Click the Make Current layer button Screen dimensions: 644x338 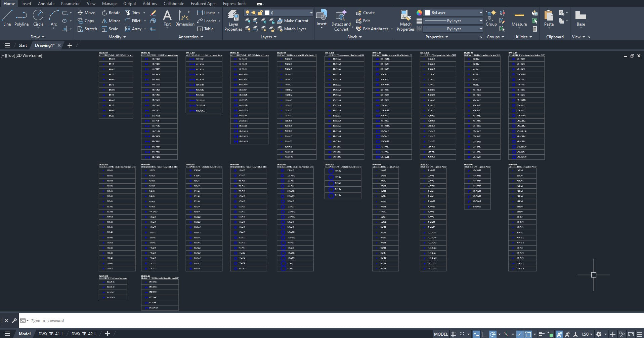tap(293, 21)
